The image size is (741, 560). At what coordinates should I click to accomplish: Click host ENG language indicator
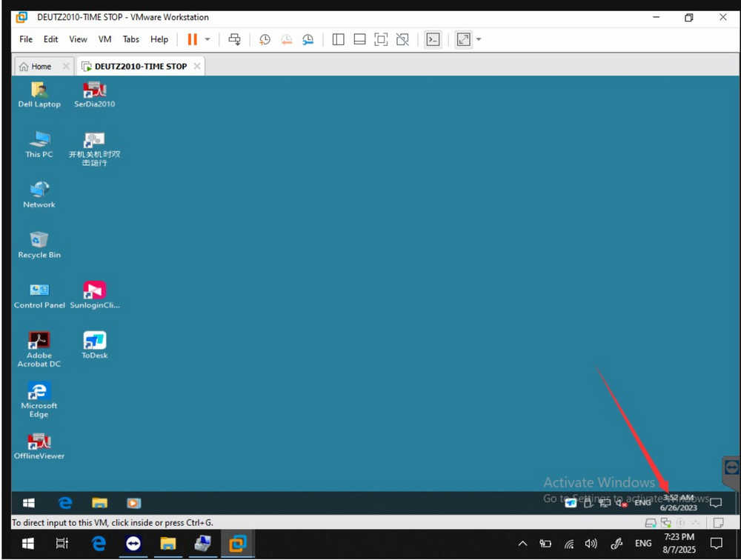(x=643, y=544)
